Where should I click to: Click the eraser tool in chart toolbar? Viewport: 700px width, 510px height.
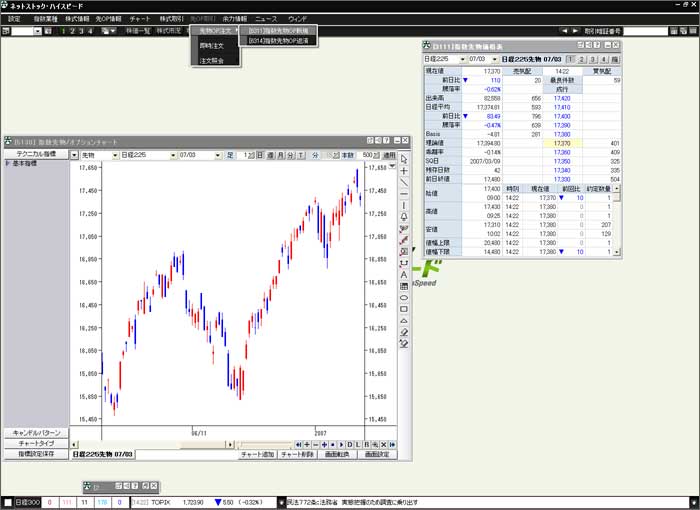point(404,332)
